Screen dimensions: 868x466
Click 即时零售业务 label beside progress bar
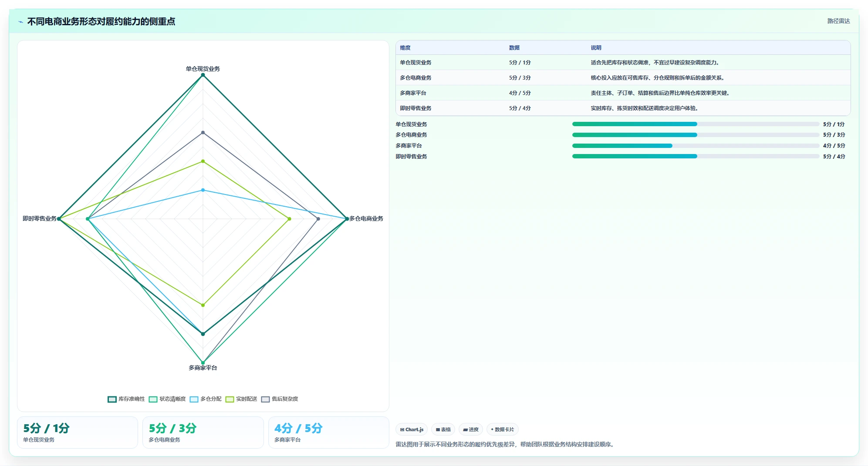coord(411,157)
